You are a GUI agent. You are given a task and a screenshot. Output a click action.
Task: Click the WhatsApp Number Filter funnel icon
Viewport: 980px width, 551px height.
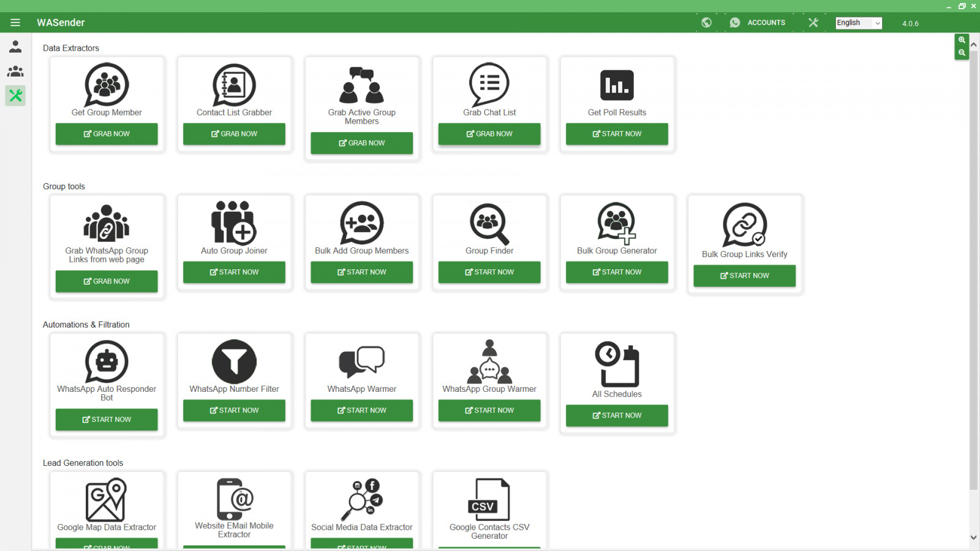[234, 361]
